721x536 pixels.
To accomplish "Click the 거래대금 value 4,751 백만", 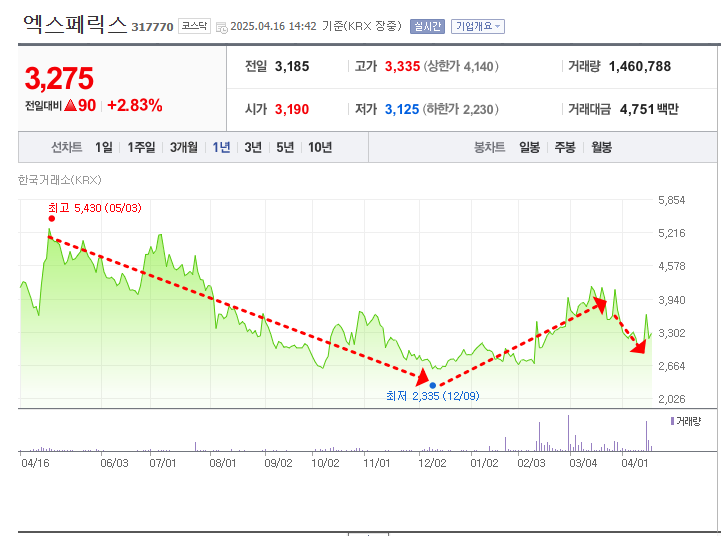I will (x=649, y=109).
